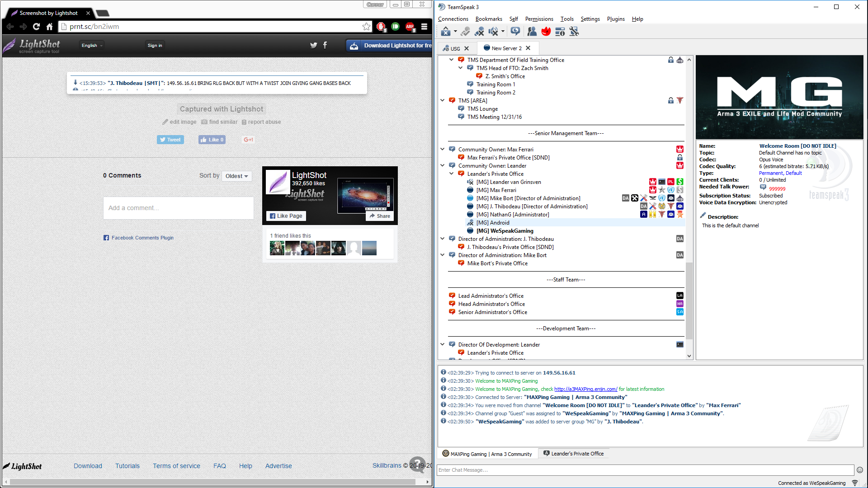The width and height of the screenshot is (868, 488).
Task: Click the LA badge on Lead Administrator's Office
Action: [679, 296]
